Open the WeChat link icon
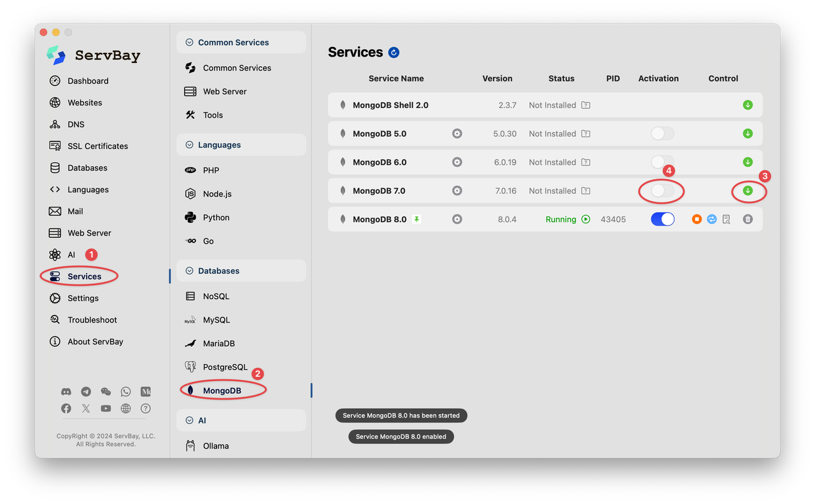Screen dimensions: 815x504 point(106,391)
